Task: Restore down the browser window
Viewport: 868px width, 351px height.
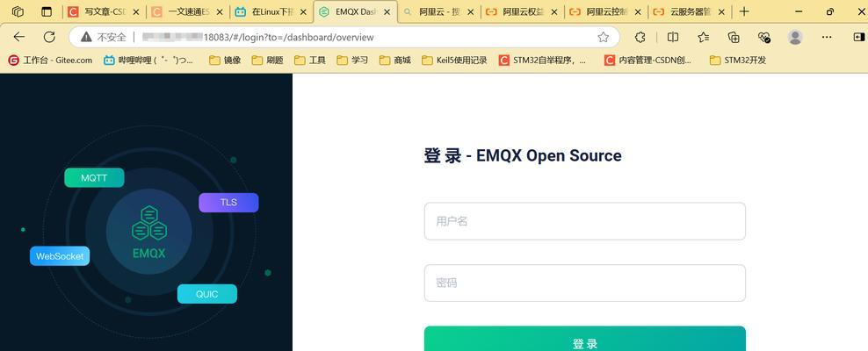Action: (x=830, y=11)
